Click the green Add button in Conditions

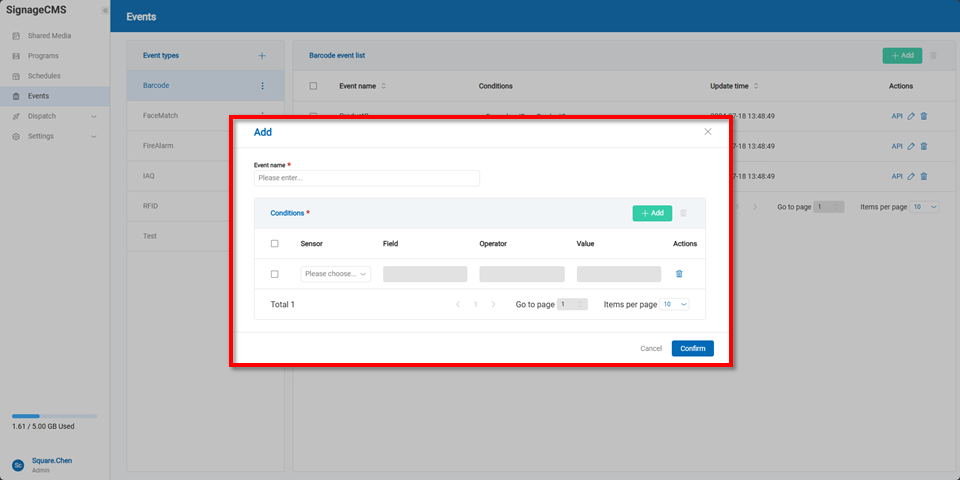pyautogui.click(x=652, y=213)
